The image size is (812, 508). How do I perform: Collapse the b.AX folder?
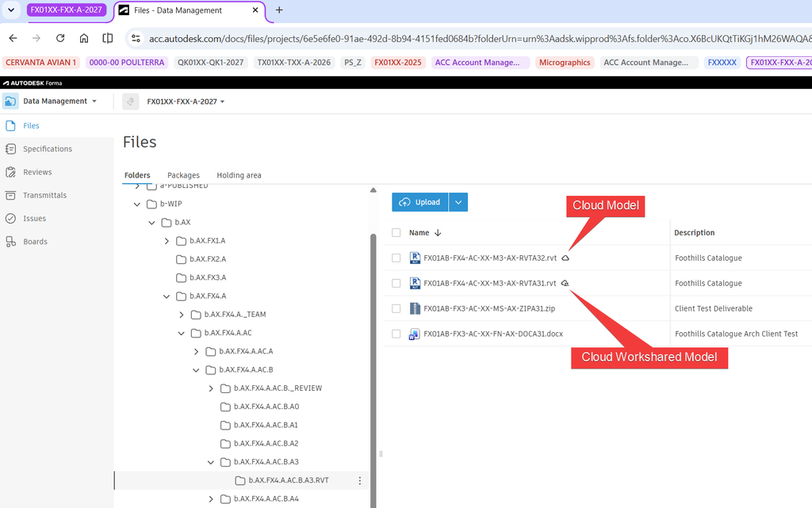tap(151, 223)
